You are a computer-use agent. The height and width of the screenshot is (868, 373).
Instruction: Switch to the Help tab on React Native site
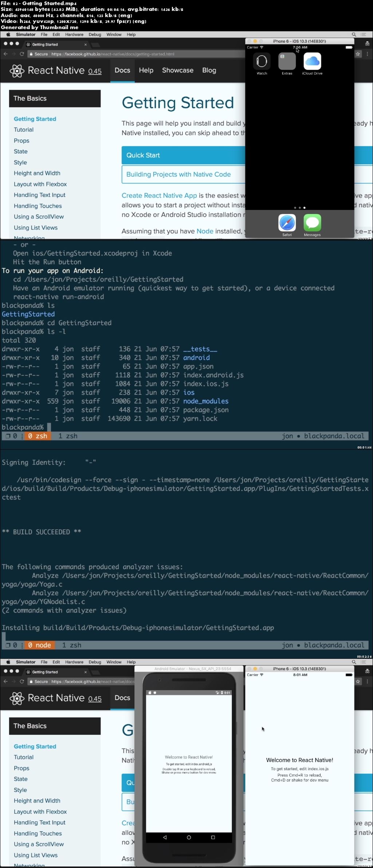(146, 71)
